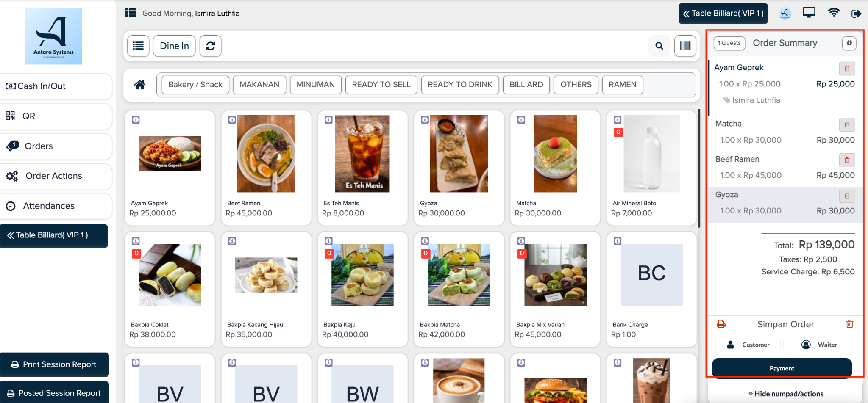The height and width of the screenshot is (403, 868).
Task: Click the list view icon button
Action: point(138,46)
